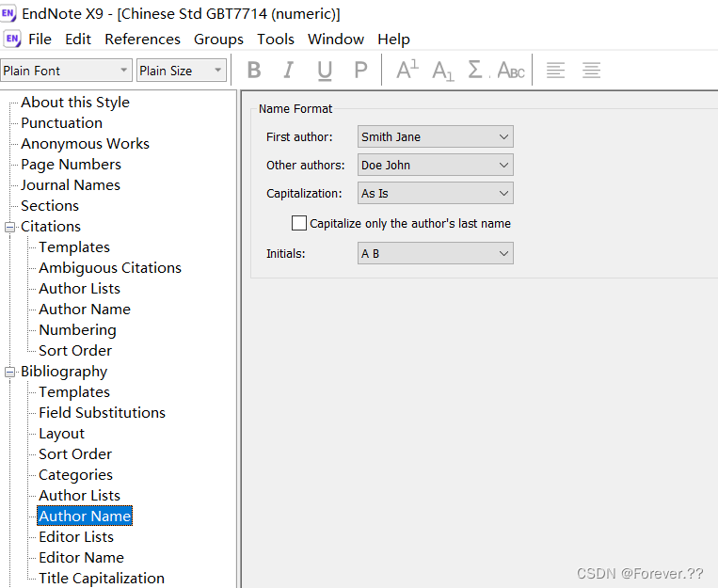Select Editor Name in the tree
The image size is (718, 588).
tap(81, 557)
